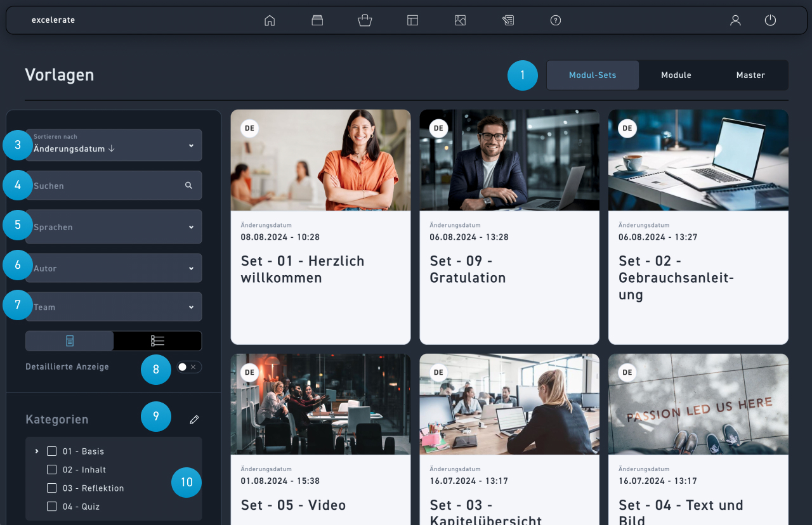Edit categories with the pencil icon

click(x=195, y=420)
